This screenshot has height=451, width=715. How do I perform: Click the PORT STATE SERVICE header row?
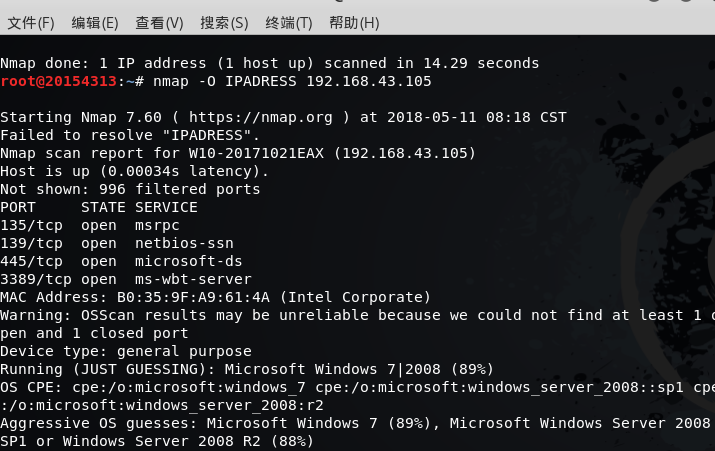[99, 207]
